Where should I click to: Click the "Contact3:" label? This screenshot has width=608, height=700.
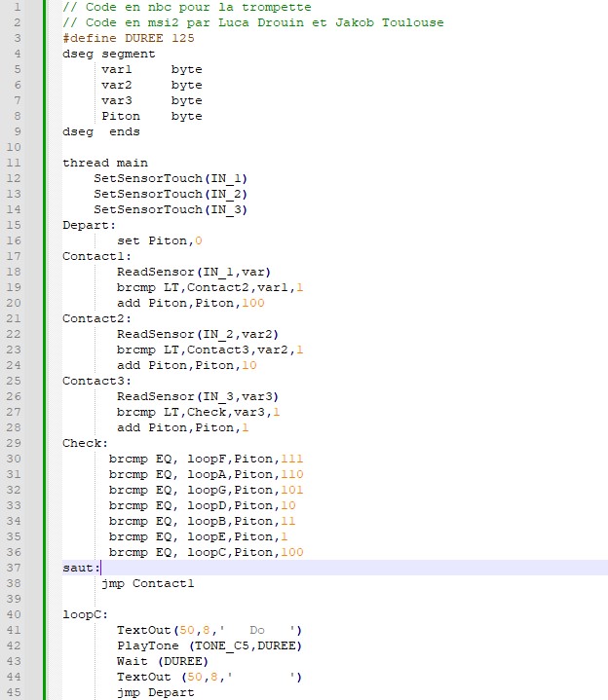[96, 382]
